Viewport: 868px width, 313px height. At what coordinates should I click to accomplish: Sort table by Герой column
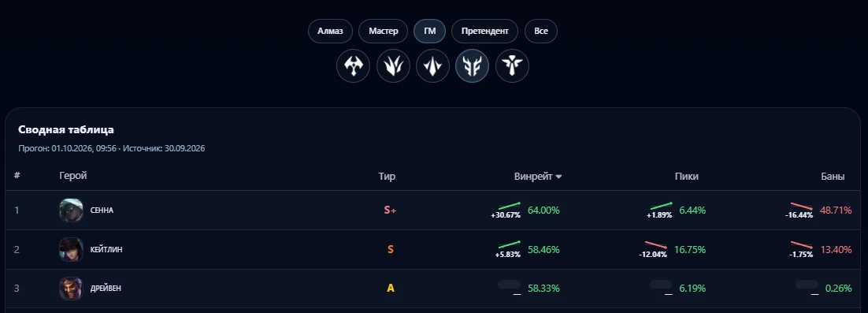point(73,176)
